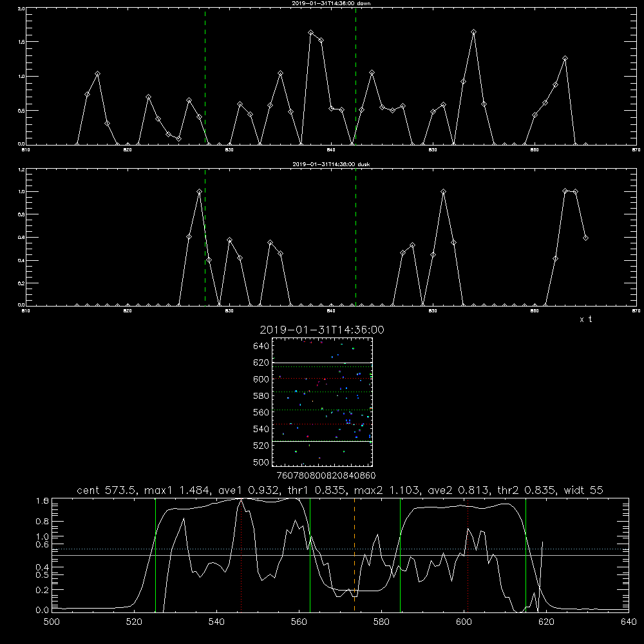Click the red dotted line near 546 in bottom plot
This screenshot has width=644, height=644.
click(x=241, y=555)
